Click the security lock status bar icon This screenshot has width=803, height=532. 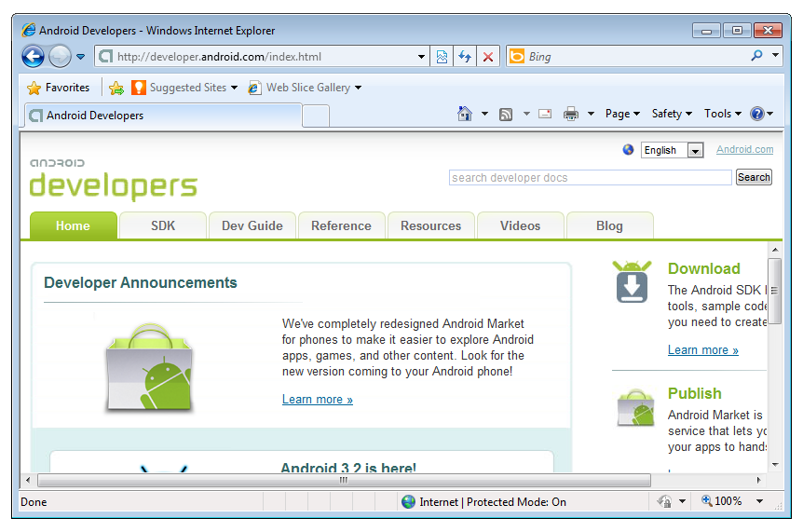point(664,501)
